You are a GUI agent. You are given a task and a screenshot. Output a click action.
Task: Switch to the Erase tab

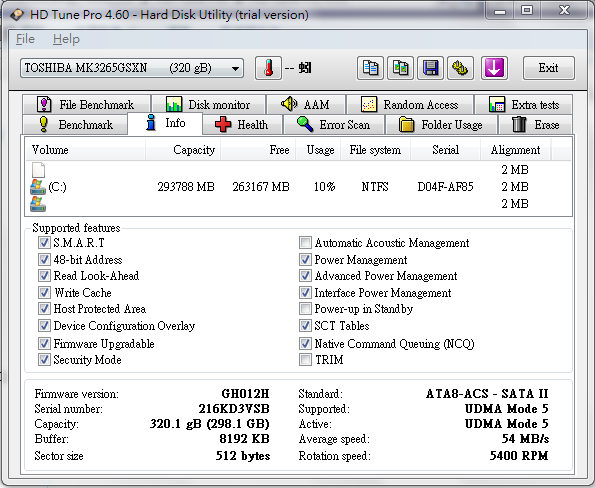[x=535, y=125]
